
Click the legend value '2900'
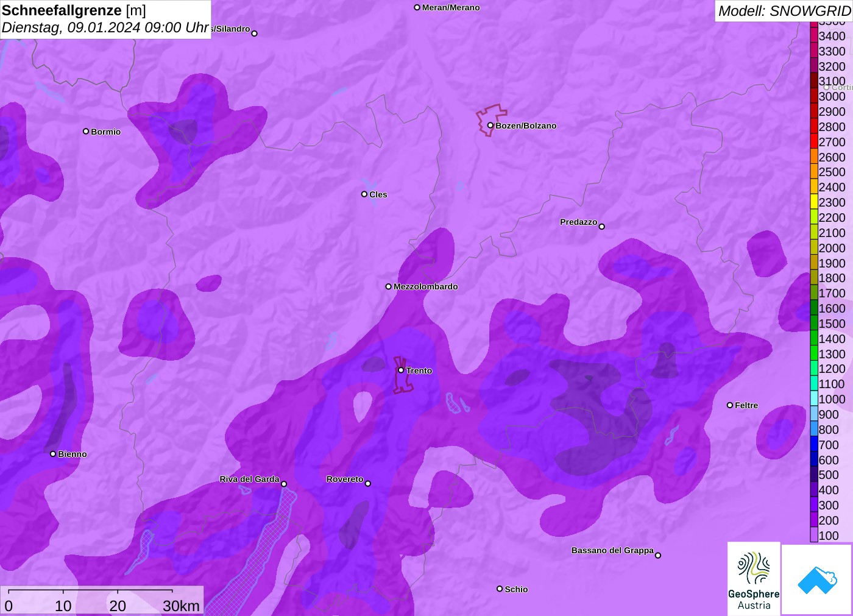pyautogui.click(x=832, y=112)
